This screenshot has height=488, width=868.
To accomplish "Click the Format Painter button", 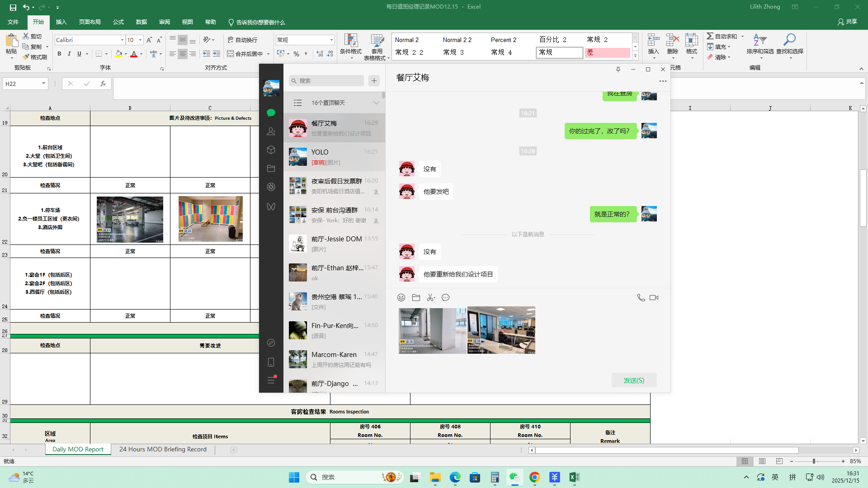I will pos(35,57).
